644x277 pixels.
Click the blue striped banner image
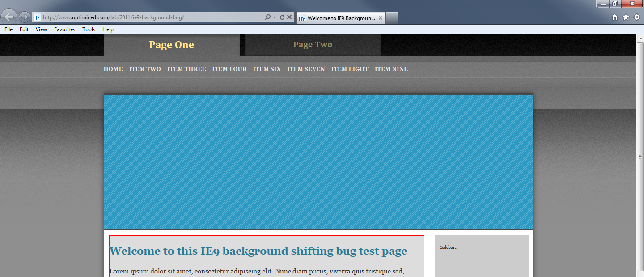point(318,162)
